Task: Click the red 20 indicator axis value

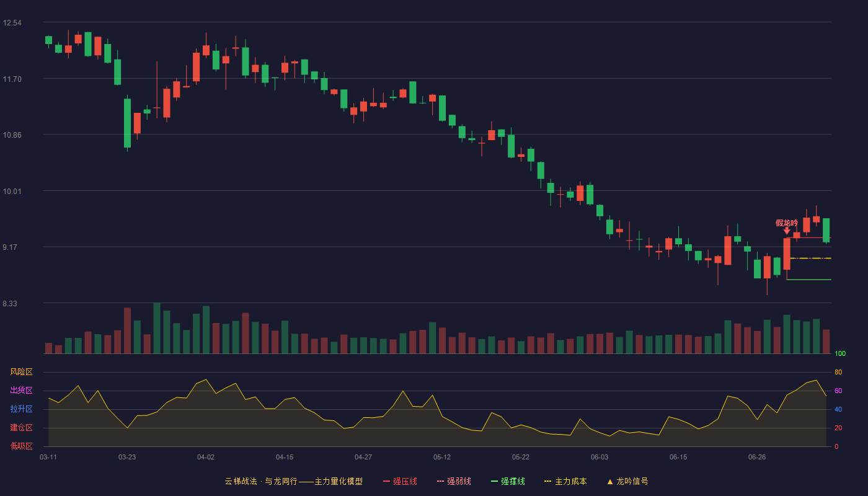Action: click(x=838, y=428)
